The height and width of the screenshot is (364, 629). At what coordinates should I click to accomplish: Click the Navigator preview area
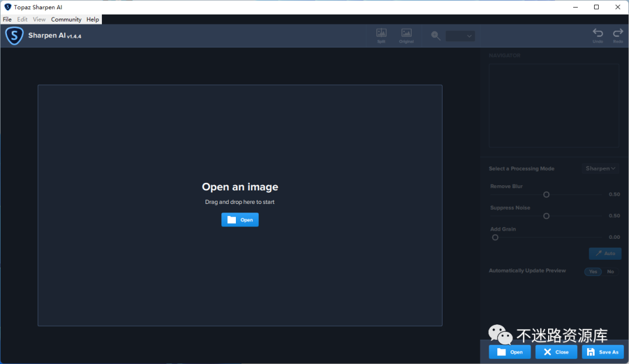coord(554,105)
